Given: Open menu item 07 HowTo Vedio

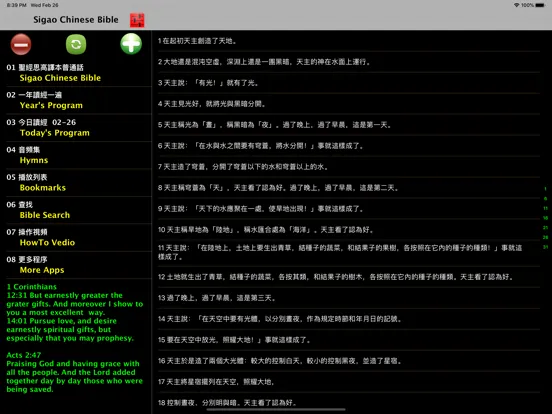Looking at the screenshot, I should pyautogui.click(x=79, y=238).
